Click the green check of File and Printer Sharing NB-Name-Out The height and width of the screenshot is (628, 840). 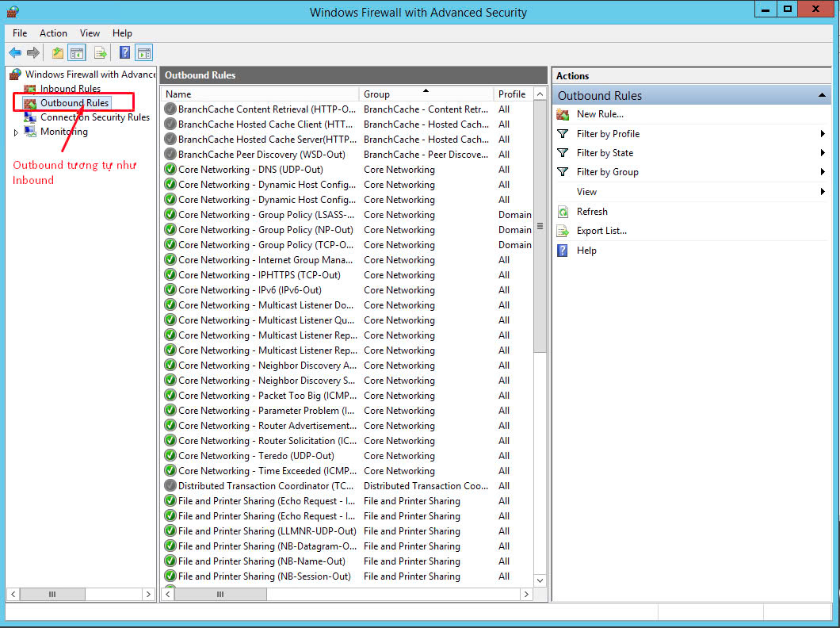click(170, 561)
